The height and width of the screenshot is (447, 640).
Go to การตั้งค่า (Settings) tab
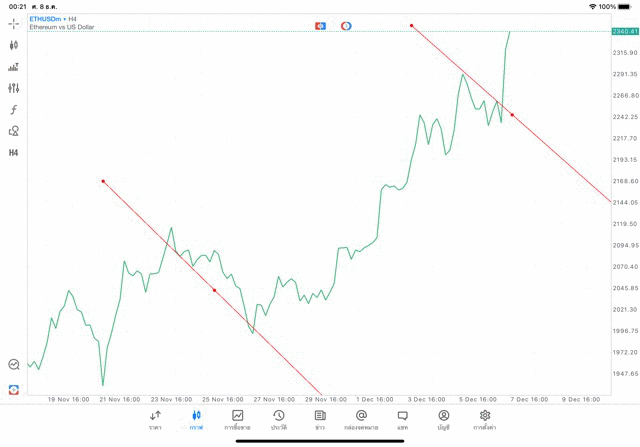coord(485,419)
